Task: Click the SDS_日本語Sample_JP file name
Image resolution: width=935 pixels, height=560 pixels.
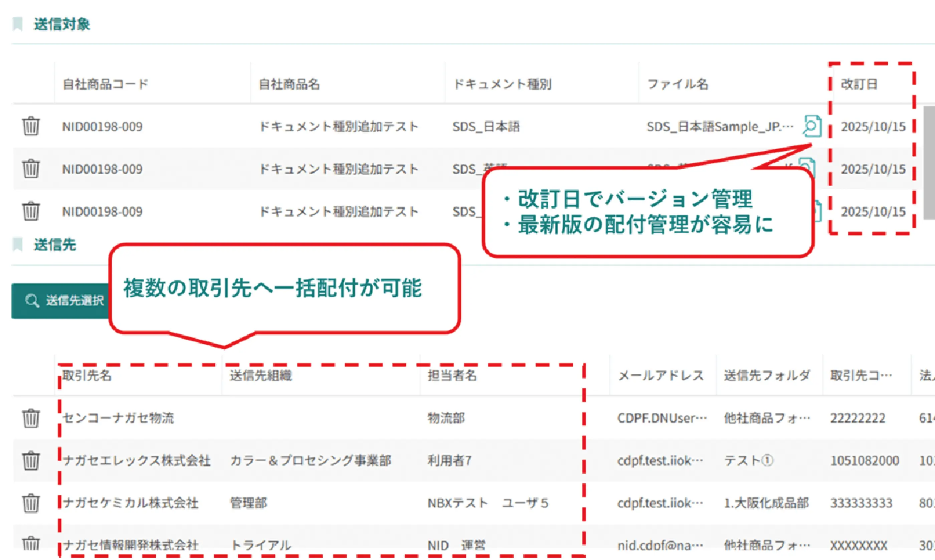Action: (x=719, y=127)
